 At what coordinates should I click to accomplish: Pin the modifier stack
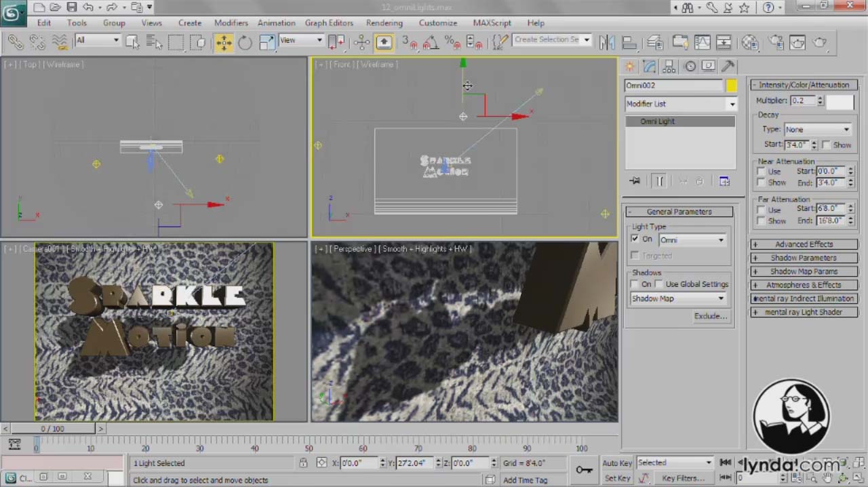tap(635, 180)
